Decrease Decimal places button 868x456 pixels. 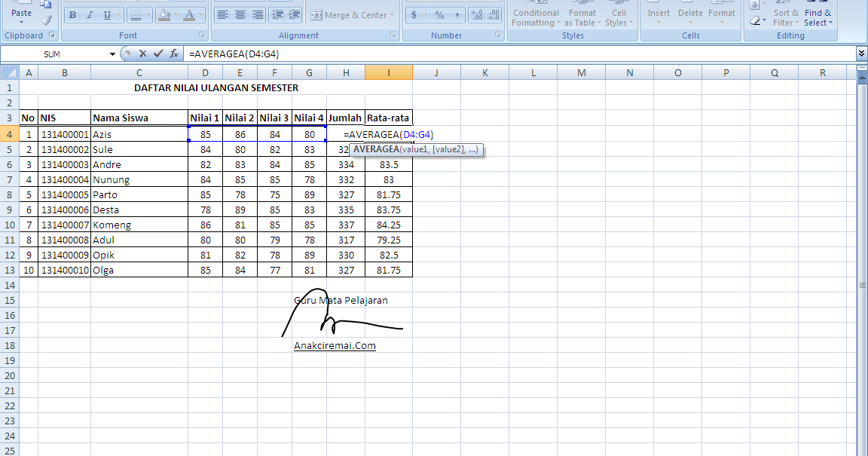494,15
